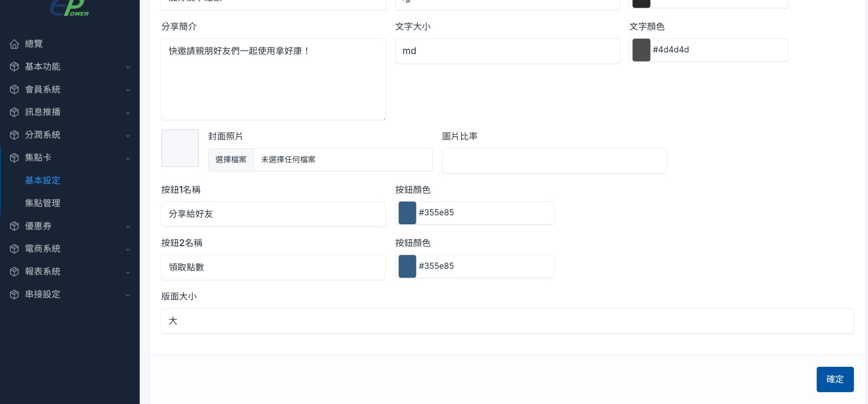Click the 按鈕2名稱 field 領取點數
This screenshot has width=868, height=404.
coord(273,268)
